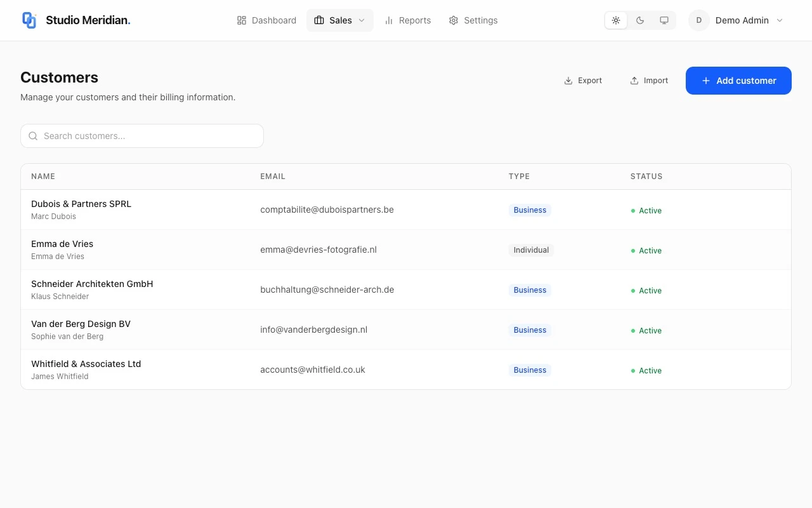Click contact name Marc Dubois
812x508 pixels.
tap(53, 217)
